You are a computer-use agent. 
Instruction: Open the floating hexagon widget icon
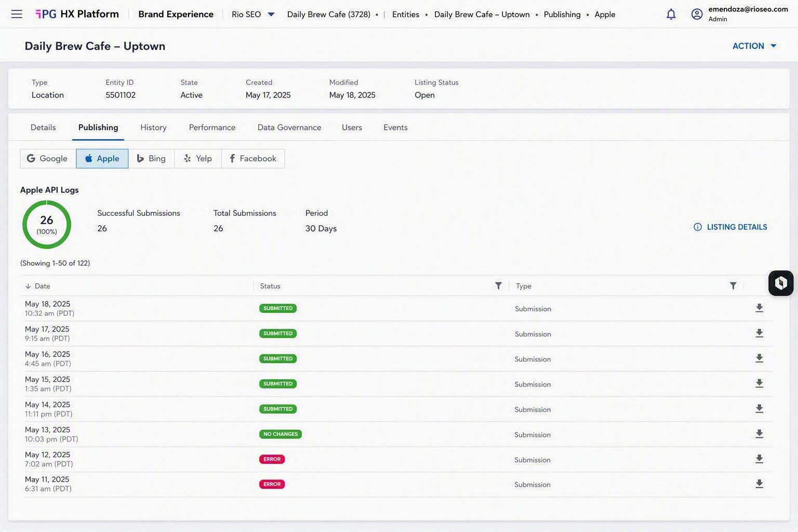781,283
